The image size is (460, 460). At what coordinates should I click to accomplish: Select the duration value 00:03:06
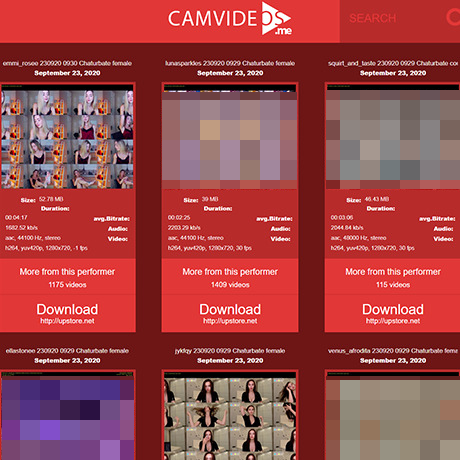pos(342,218)
